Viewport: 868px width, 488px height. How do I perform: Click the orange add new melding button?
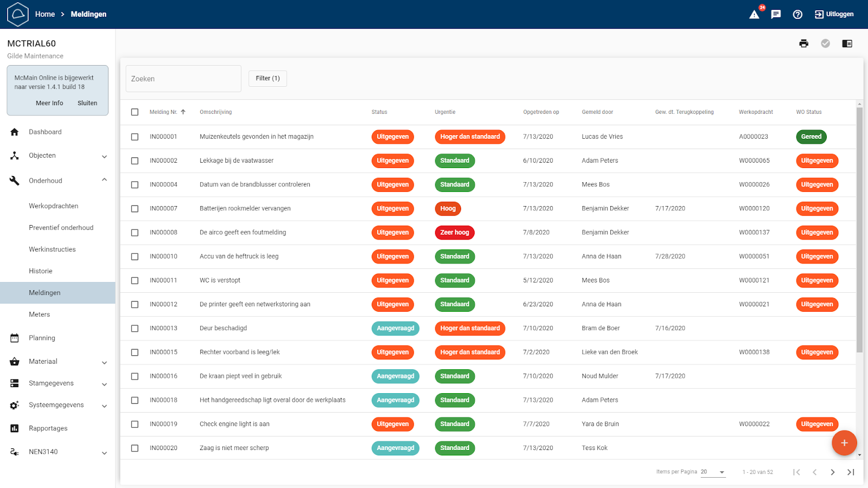[844, 443]
